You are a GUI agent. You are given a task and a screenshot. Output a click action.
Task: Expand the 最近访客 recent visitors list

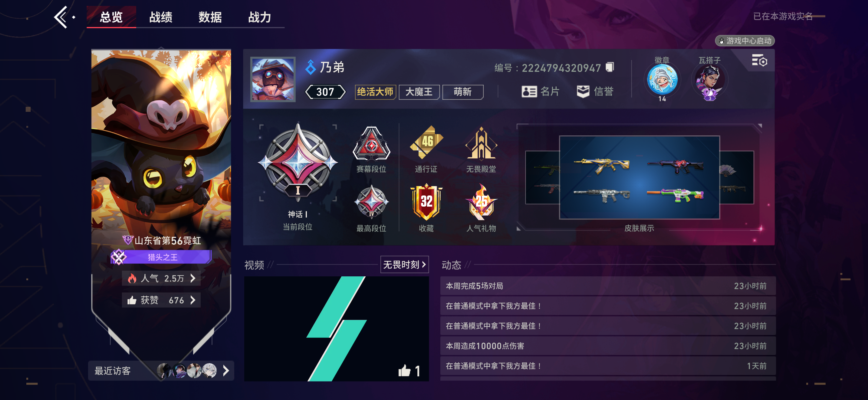pos(161,371)
